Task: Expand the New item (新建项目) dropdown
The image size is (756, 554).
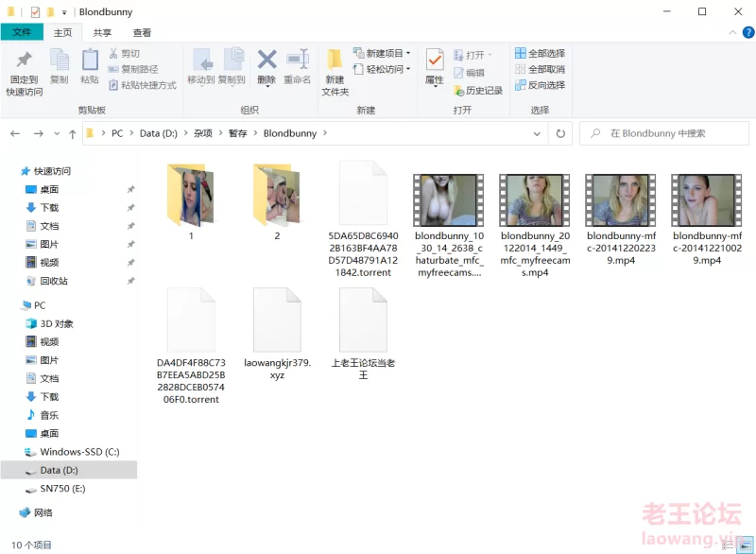Action: click(383, 53)
